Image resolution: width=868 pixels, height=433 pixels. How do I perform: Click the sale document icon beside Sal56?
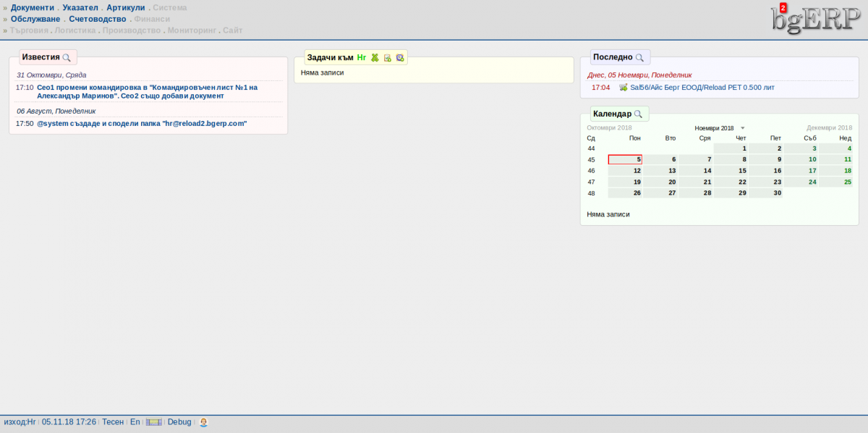(x=624, y=88)
